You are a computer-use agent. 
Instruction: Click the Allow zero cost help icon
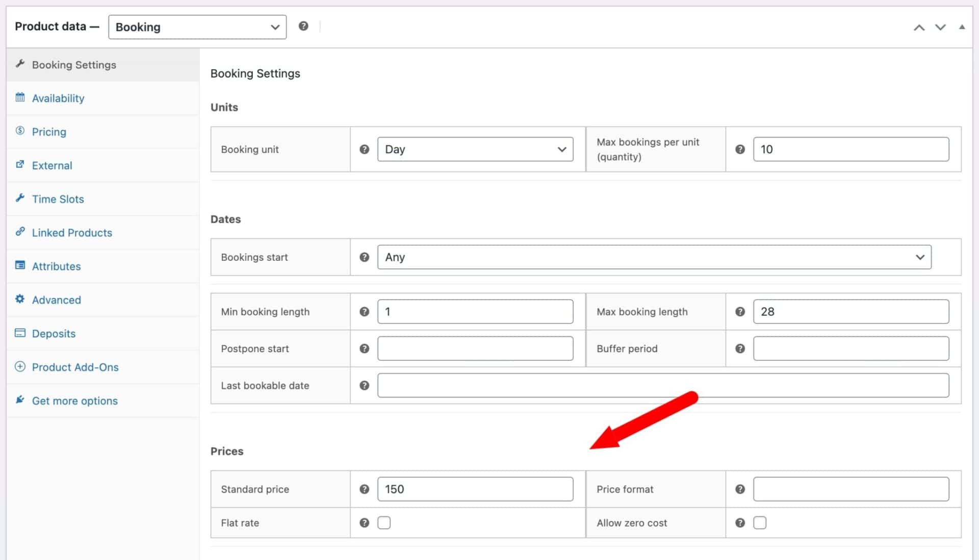(740, 523)
